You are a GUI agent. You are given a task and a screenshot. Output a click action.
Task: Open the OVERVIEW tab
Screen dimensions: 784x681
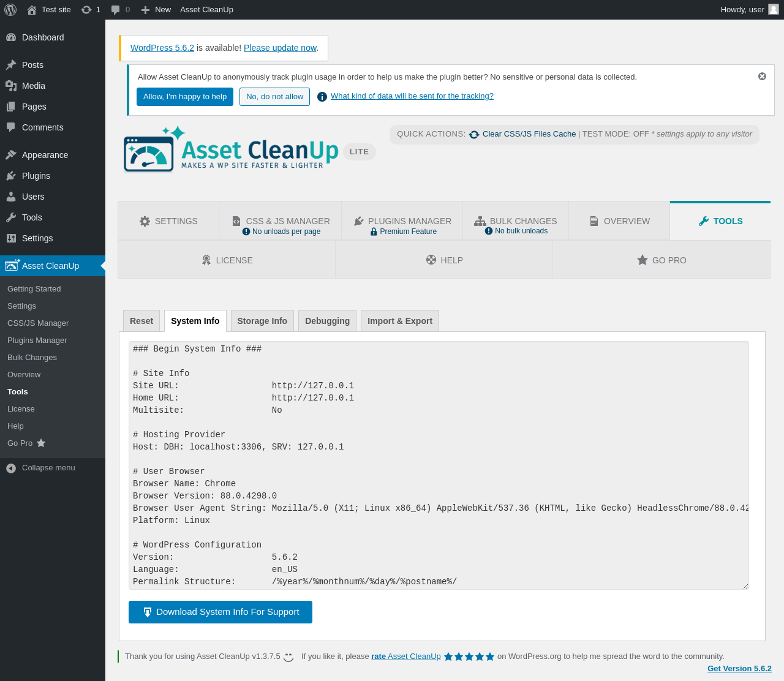point(619,220)
